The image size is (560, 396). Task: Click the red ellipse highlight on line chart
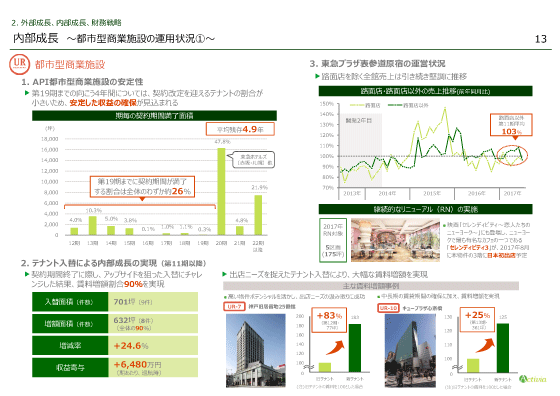512,155
